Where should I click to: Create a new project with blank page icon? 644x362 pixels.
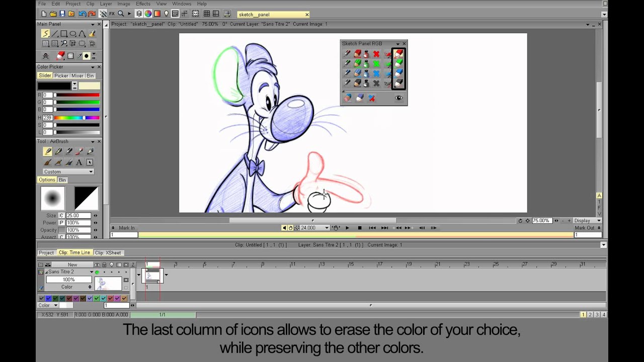(44, 14)
